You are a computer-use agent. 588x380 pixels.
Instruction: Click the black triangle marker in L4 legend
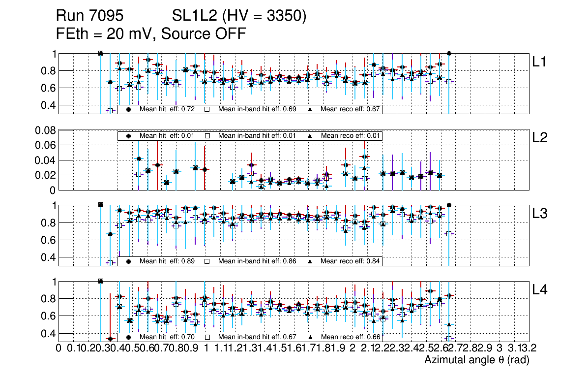click(x=310, y=337)
